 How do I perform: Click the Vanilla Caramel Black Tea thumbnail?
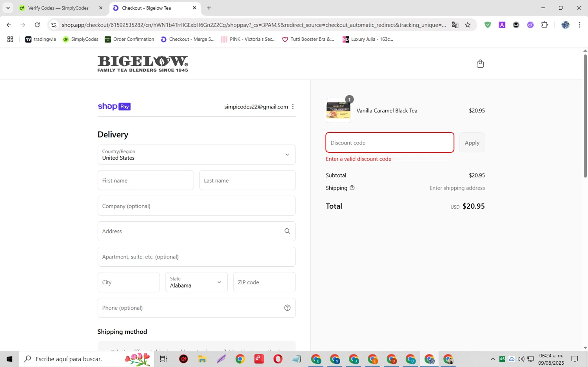pos(338,110)
